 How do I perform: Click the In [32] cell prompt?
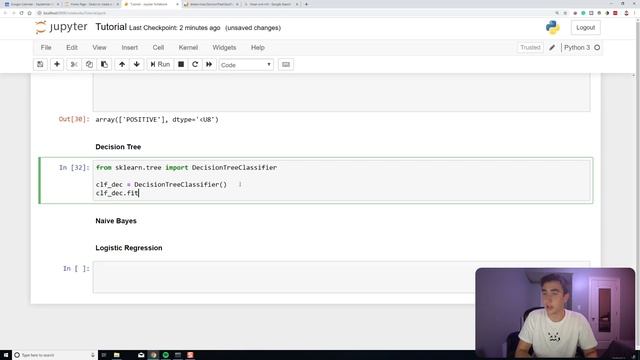pyautogui.click(x=74, y=168)
